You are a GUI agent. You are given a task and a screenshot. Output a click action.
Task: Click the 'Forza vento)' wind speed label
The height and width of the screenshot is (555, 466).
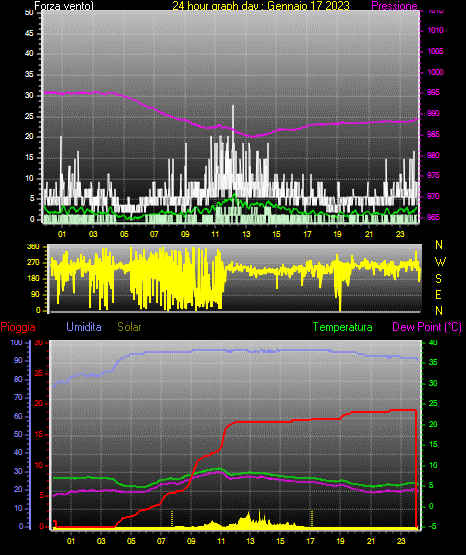tap(64, 6)
